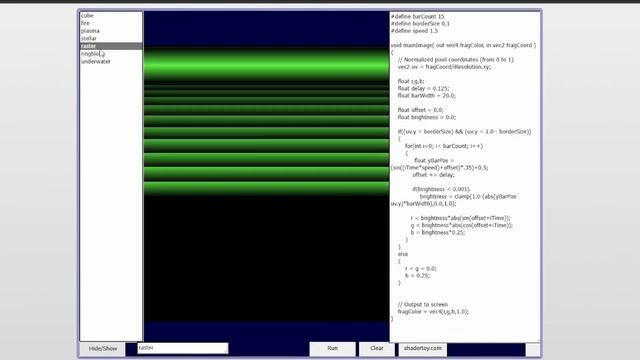Click the 'b = brightness*0.25;' code line
This screenshot has width=640, height=360.
[438, 233]
